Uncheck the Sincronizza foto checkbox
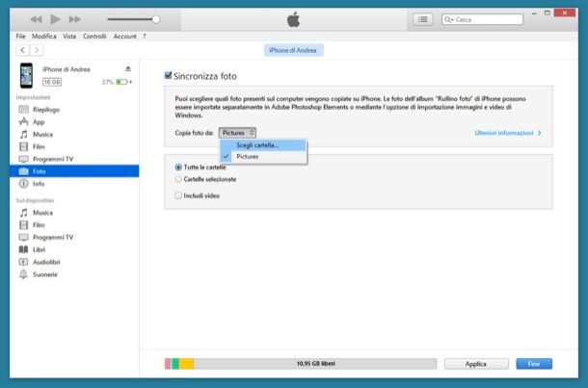The width and height of the screenshot is (588, 388). [169, 76]
